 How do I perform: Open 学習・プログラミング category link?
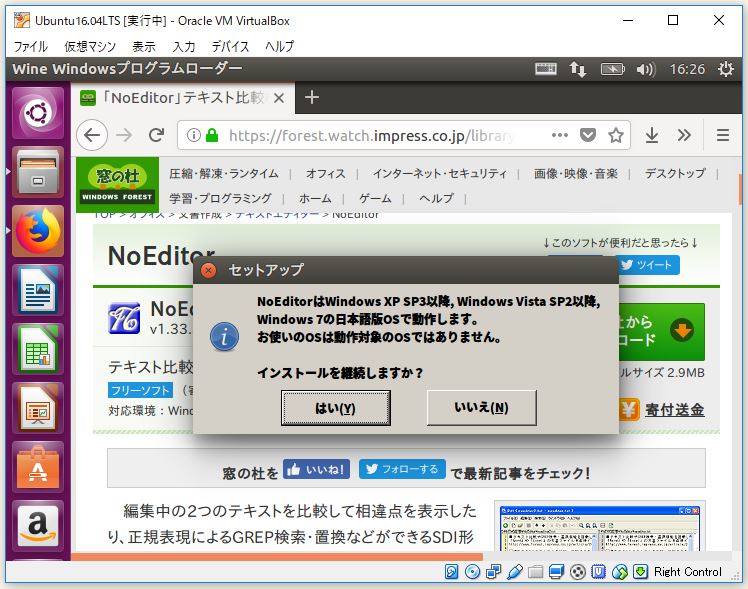pos(220,198)
